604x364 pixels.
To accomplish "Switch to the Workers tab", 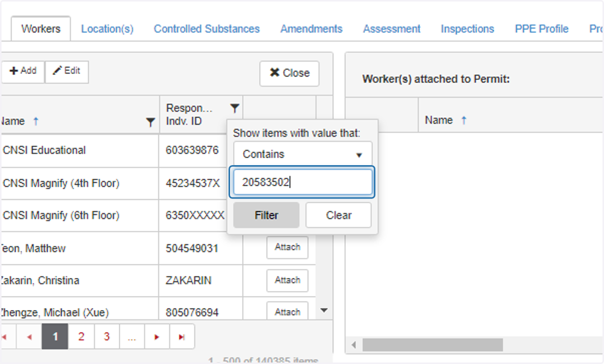I will [41, 29].
